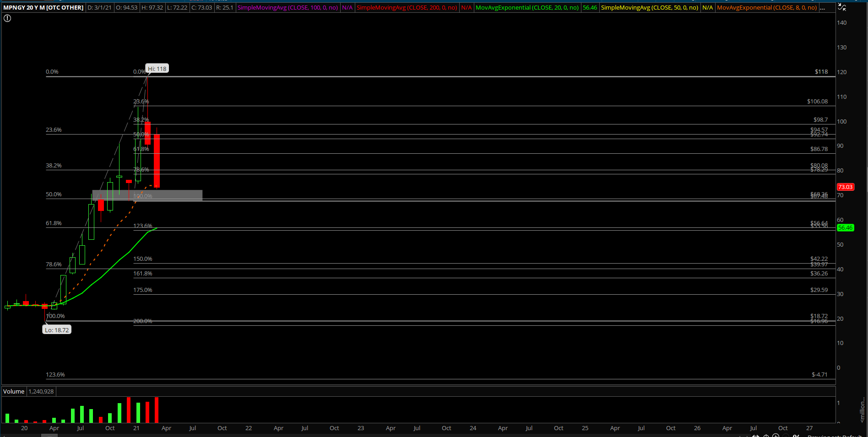Viewport: 868px width, 437px height.
Task: Click the $106.08 Fibonacci price label
Action: tap(817, 102)
